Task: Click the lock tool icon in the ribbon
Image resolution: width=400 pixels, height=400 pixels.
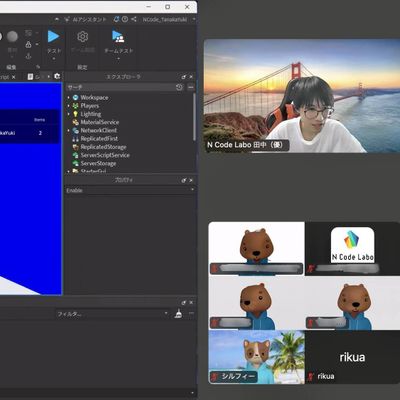Action: click(x=29, y=44)
